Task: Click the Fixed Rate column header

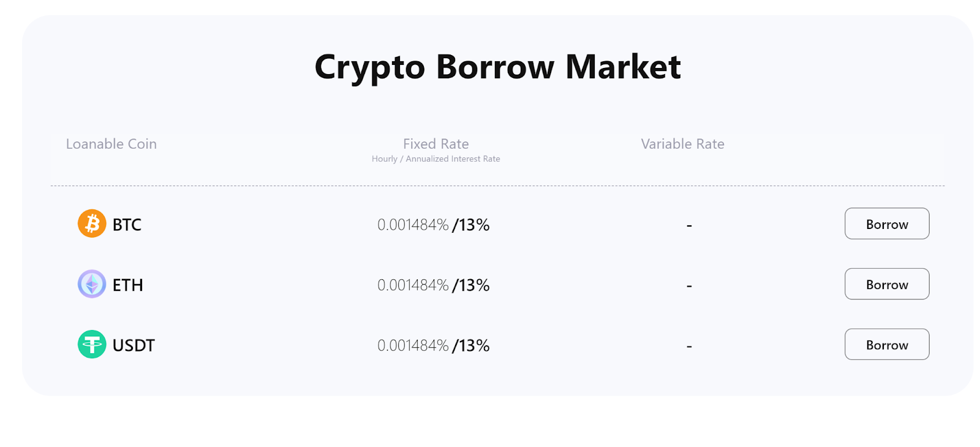Action: tap(436, 144)
